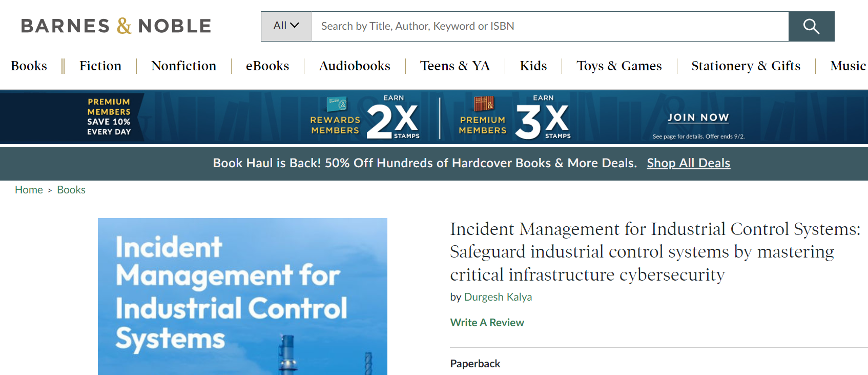Browse the Teens & YA category
This screenshot has width=868, height=375.
pos(455,66)
